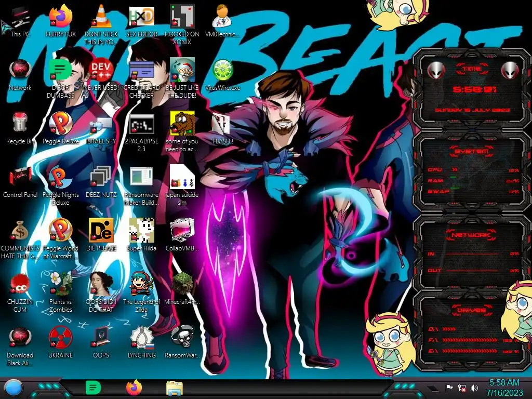Click the volume speaker tray icon
532x399 pixels.
(x=474, y=388)
